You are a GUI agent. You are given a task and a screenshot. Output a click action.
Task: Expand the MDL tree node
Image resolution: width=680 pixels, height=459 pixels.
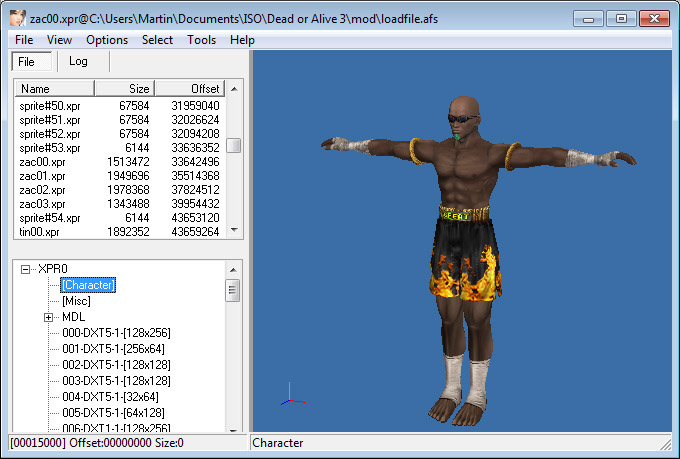(x=49, y=318)
